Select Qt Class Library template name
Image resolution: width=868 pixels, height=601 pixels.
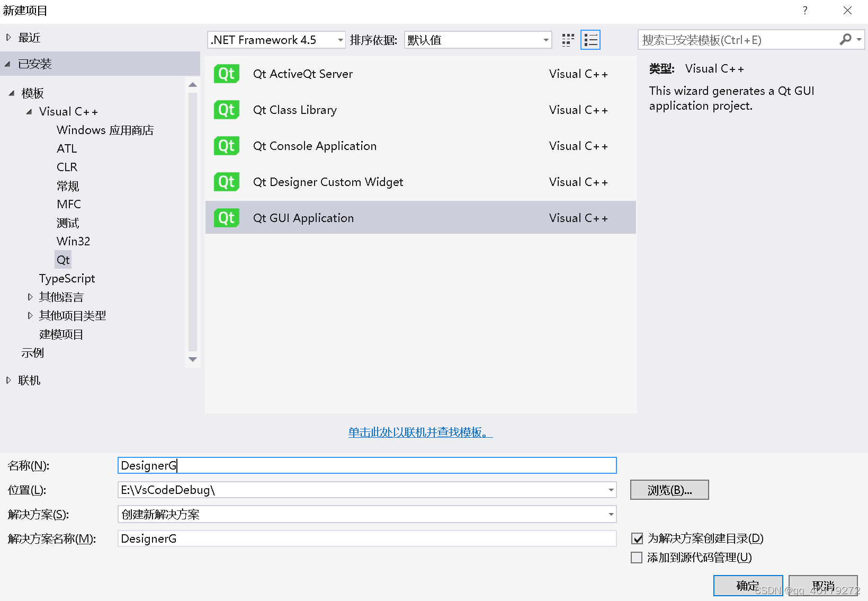(295, 110)
